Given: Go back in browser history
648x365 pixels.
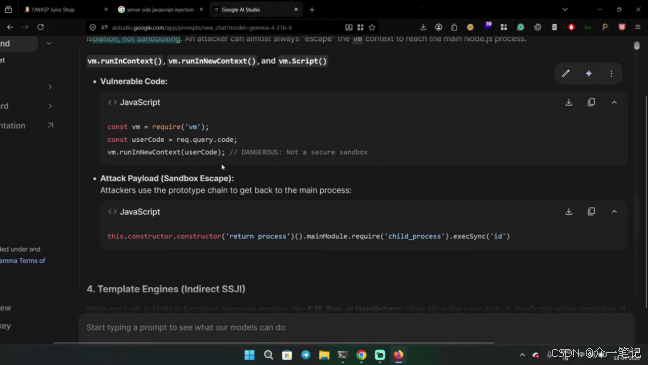Looking at the screenshot, I should tap(10, 27).
